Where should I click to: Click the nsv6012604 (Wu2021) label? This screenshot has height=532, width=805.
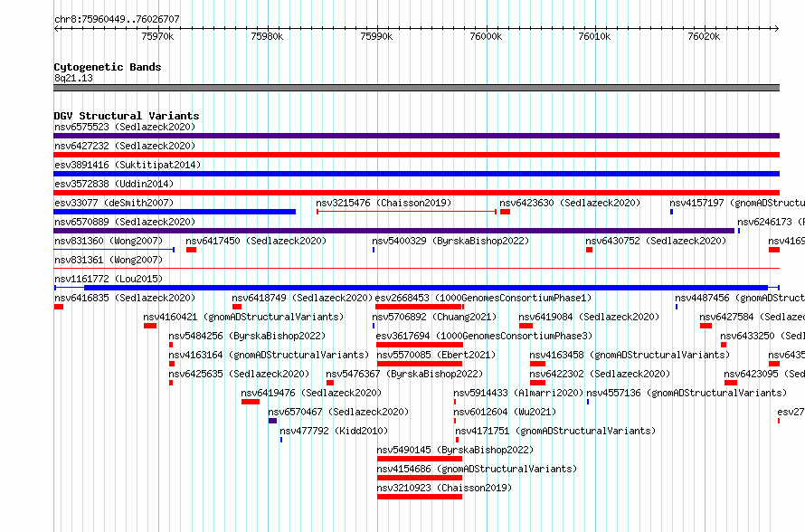pyautogui.click(x=505, y=412)
